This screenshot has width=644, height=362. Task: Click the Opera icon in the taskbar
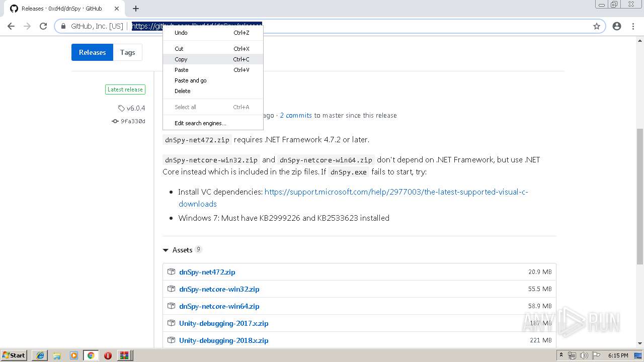[x=108, y=355]
